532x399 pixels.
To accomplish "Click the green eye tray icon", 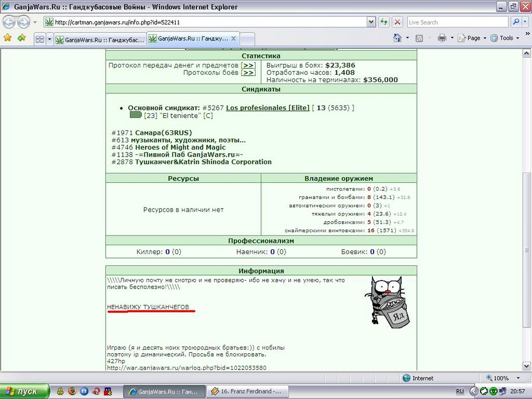I will (x=493, y=391).
